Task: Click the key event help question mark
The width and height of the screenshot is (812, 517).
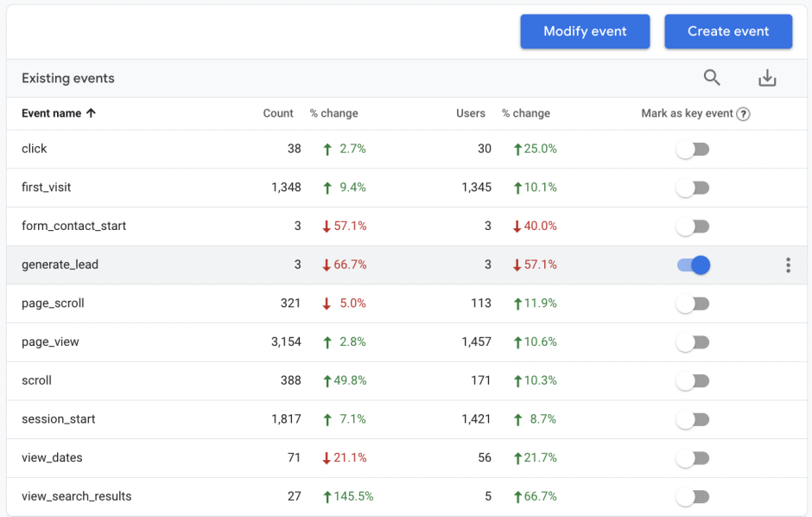Action: pyautogui.click(x=743, y=113)
